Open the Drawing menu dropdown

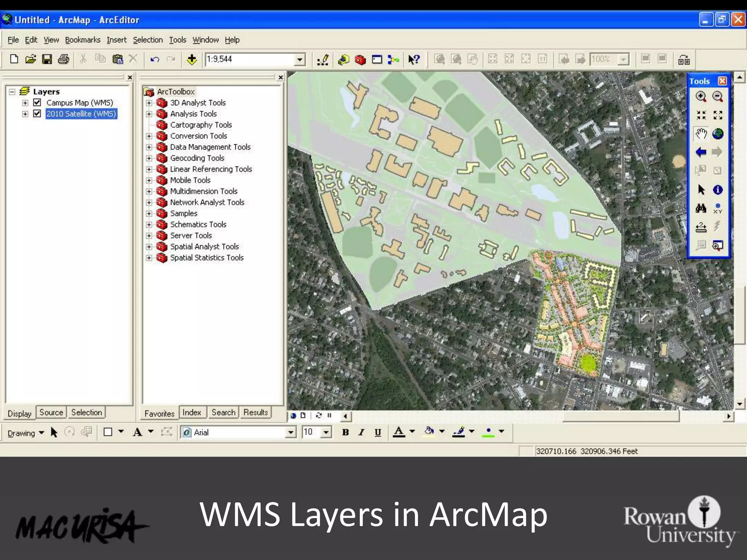(x=26, y=433)
